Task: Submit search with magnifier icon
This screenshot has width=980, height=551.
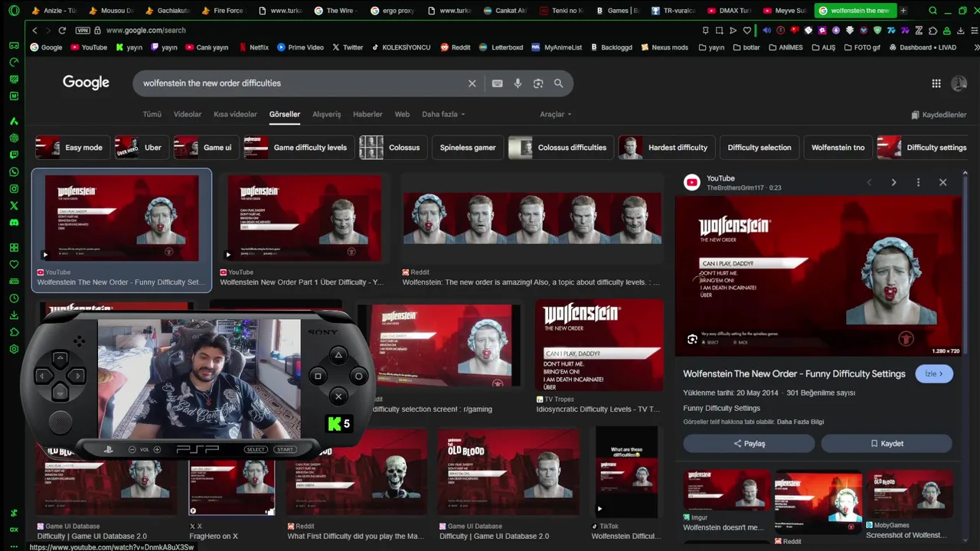Action: (x=558, y=83)
